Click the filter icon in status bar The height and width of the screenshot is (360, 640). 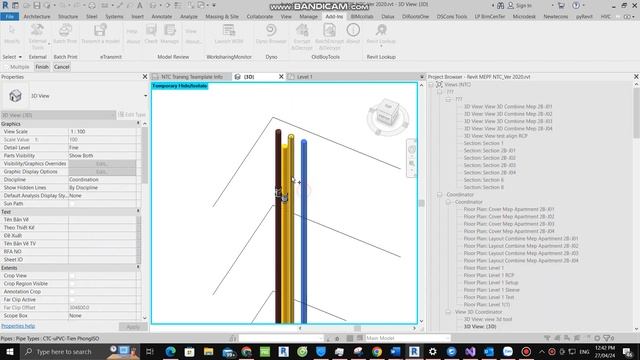pyautogui.click(x=607, y=338)
